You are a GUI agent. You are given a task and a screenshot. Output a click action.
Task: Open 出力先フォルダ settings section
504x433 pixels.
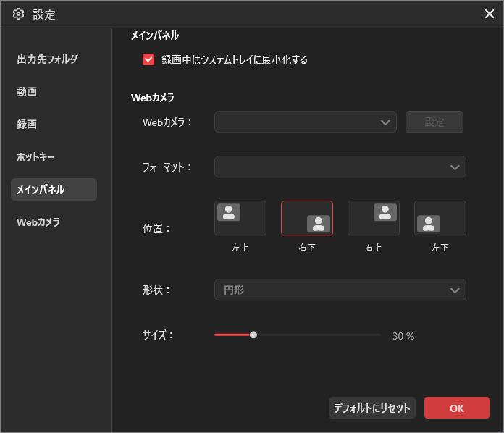tap(48, 59)
